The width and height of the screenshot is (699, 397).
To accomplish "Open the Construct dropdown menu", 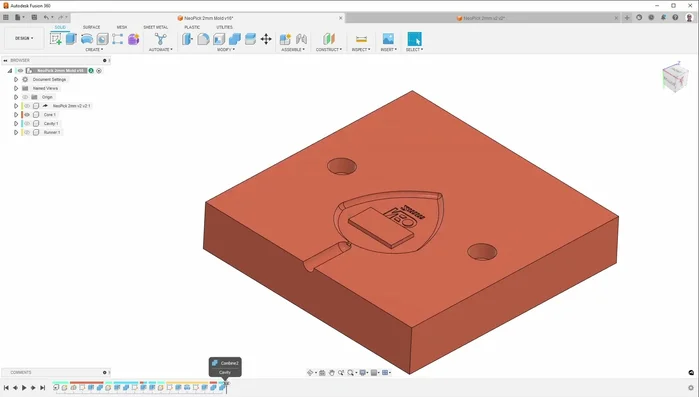I will pyautogui.click(x=329, y=49).
